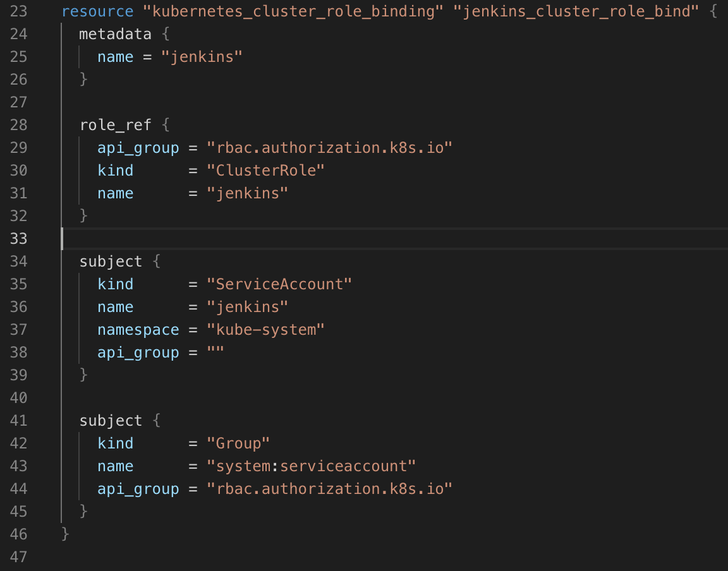Click the "ClusterRole" string value
728x571 pixels.
[266, 170]
